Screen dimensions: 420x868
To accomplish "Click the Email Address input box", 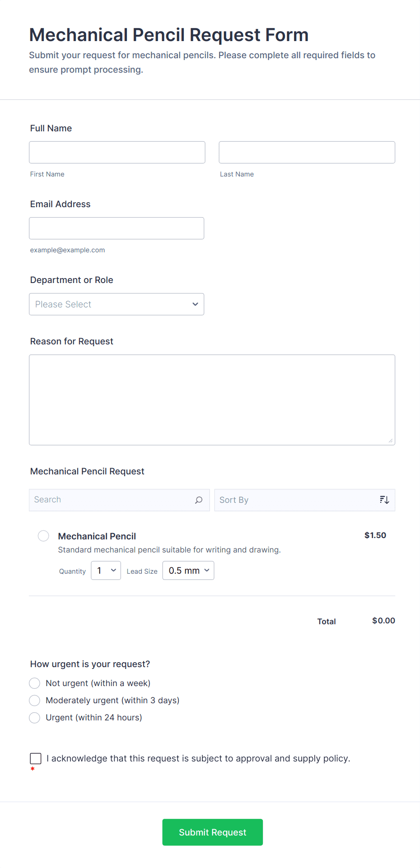I will pos(116,228).
